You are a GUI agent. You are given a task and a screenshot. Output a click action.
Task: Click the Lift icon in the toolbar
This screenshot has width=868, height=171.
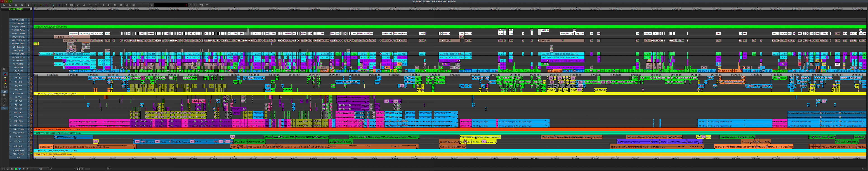(x=115, y=5)
